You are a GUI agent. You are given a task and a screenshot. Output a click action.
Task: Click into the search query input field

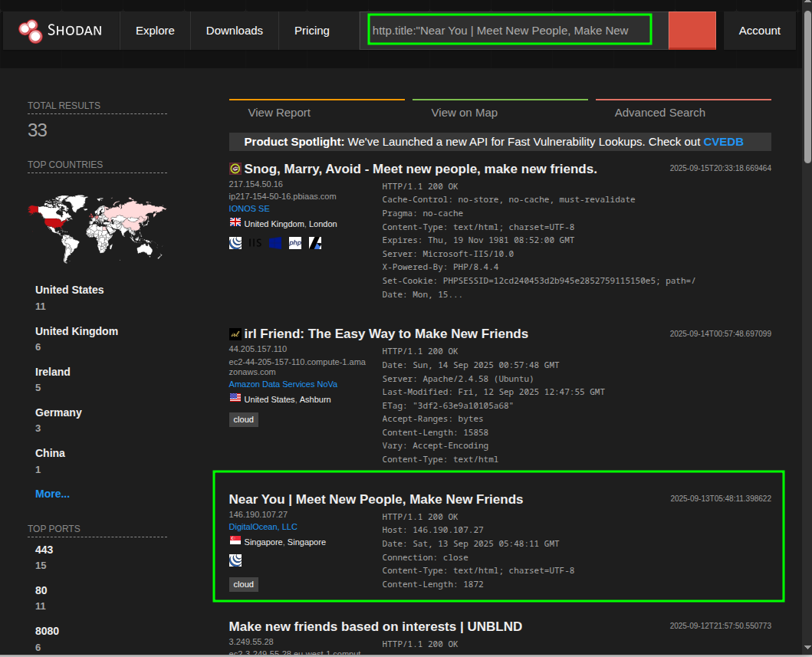pyautogui.click(x=509, y=31)
